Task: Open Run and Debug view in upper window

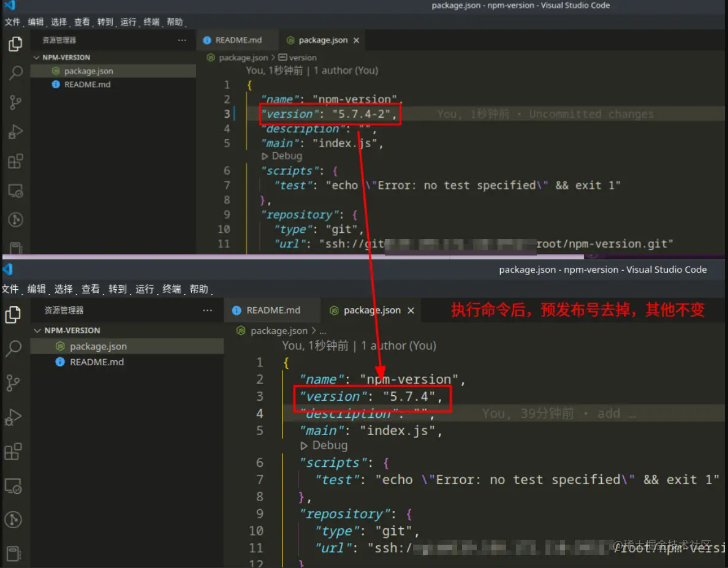Action: (15, 132)
